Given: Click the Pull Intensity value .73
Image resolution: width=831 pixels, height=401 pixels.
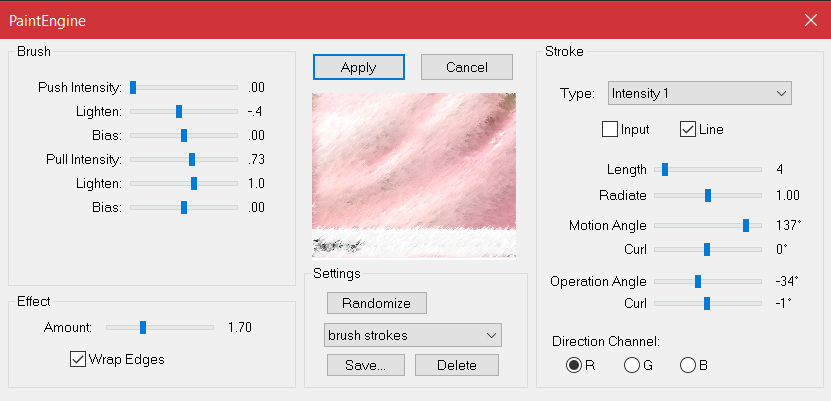Looking at the screenshot, I should click(x=256, y=159).
